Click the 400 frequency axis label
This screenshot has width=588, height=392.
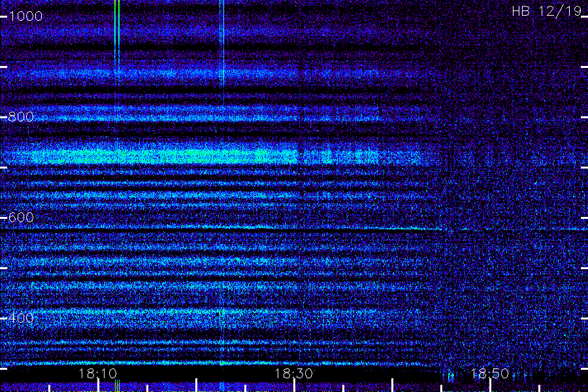[21, 318]
